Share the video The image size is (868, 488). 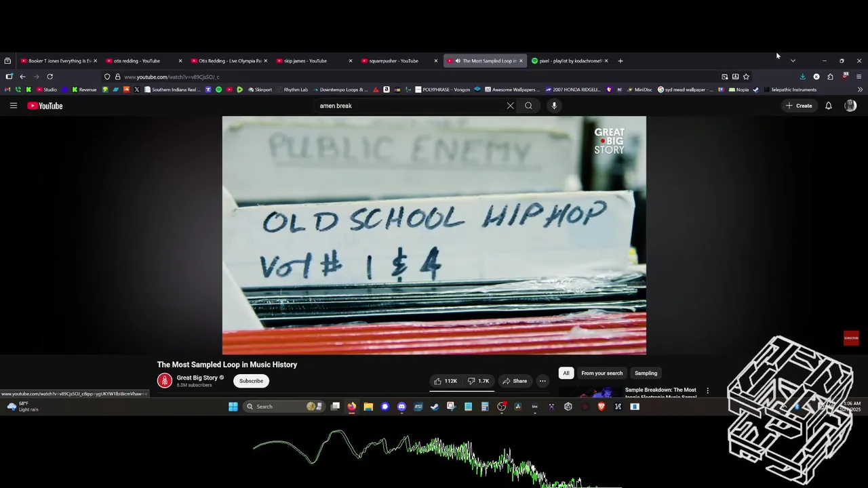click(x=515, y=381)
